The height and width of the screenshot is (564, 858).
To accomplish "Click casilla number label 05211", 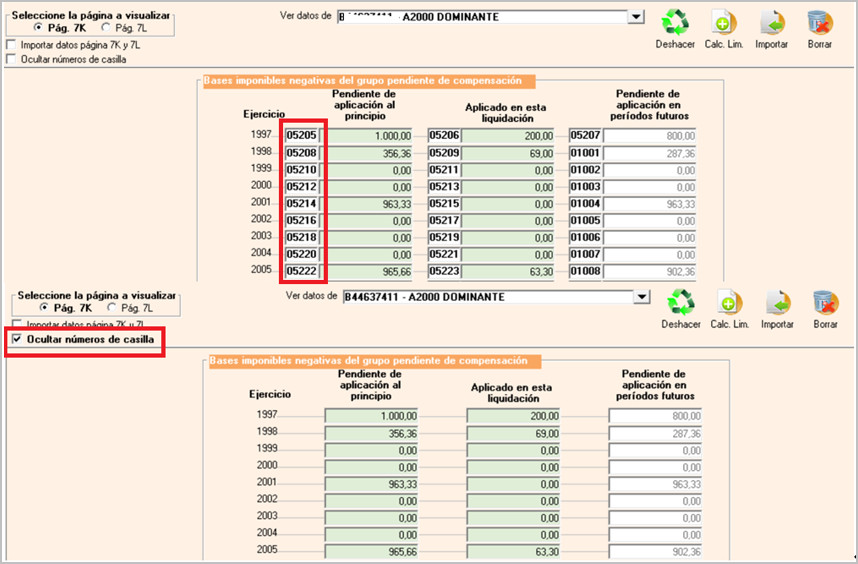I will pyautogui.click(x=444, y=170).
